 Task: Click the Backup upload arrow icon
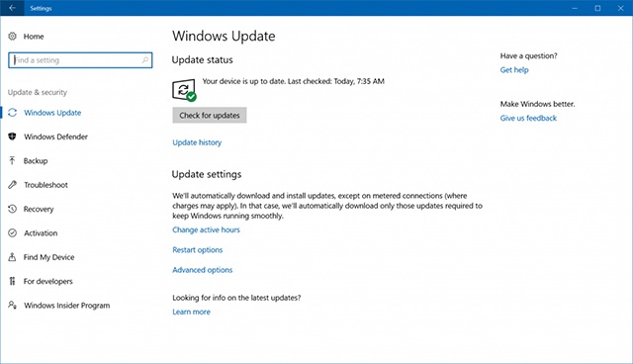click(x=13, y=160)
